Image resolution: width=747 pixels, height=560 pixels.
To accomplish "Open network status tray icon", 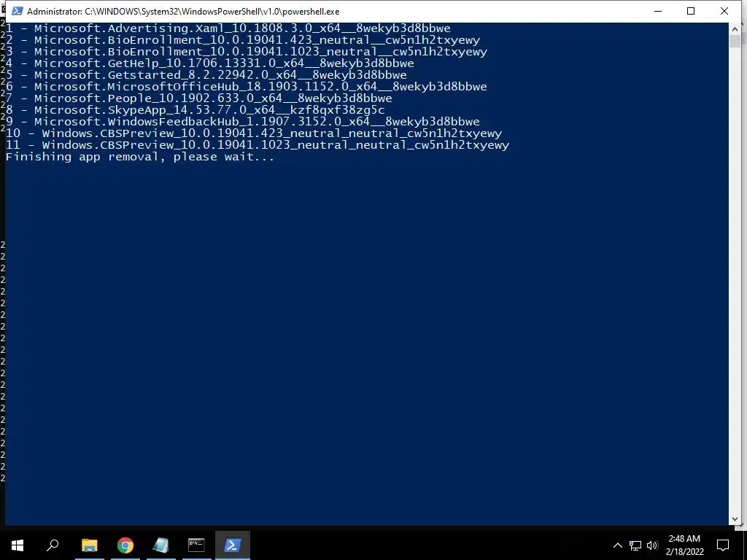I will [x=635, y=545].
